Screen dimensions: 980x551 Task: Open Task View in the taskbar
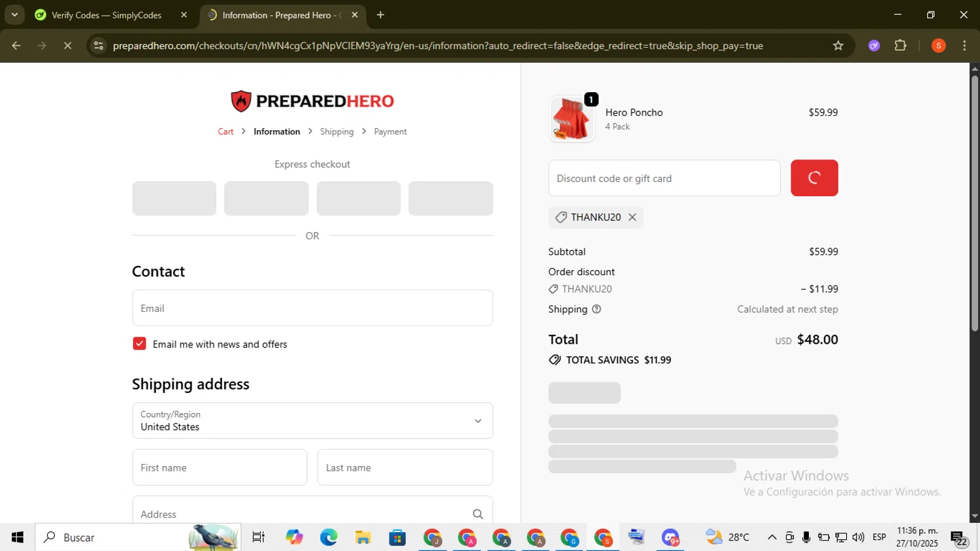click(x=258, y=537)
